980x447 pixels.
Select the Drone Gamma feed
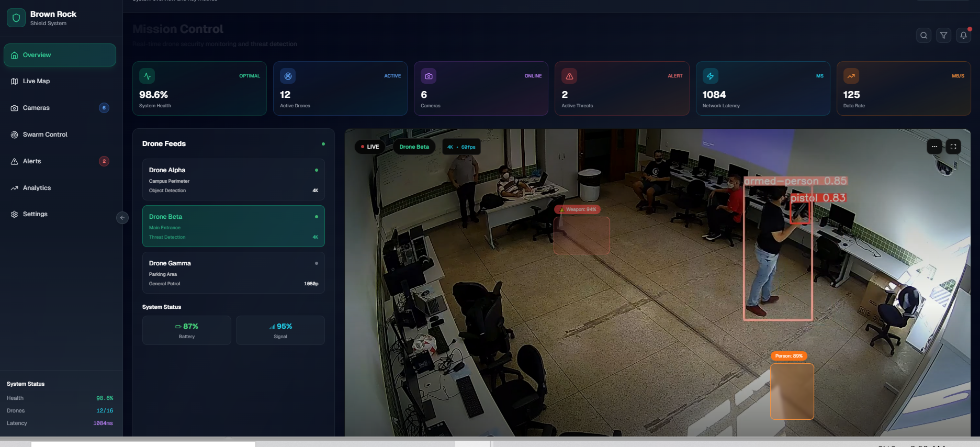coord(233,273)
